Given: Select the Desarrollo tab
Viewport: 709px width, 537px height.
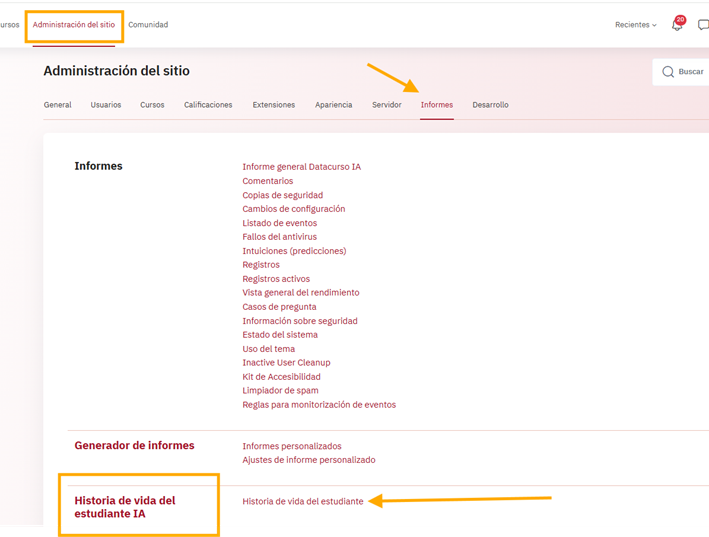Looking at the screenshot, I should (490, 105).
